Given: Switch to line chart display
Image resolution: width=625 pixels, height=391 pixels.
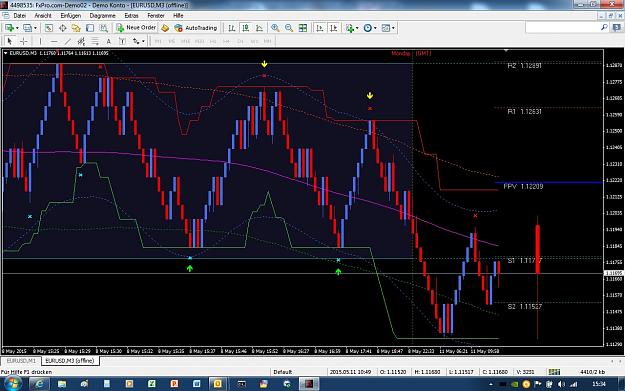Looking at the screenshot, I should click(259, 28).
